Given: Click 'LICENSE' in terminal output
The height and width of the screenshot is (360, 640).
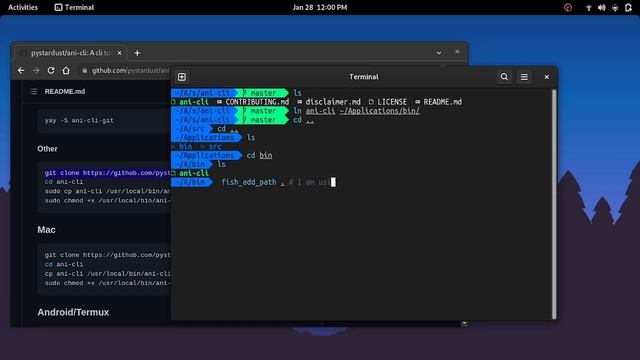Looking at the screenshot, I should click(392, 102).
